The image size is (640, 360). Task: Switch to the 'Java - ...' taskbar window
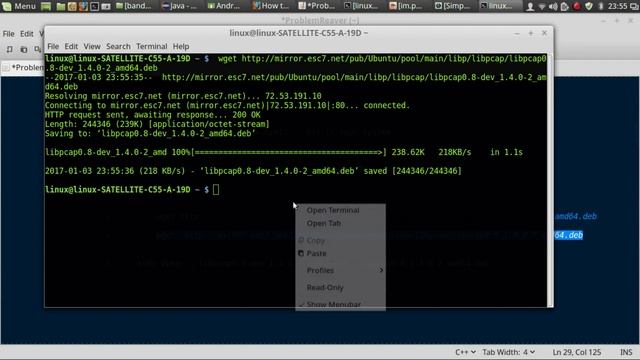tap(179, 6)
